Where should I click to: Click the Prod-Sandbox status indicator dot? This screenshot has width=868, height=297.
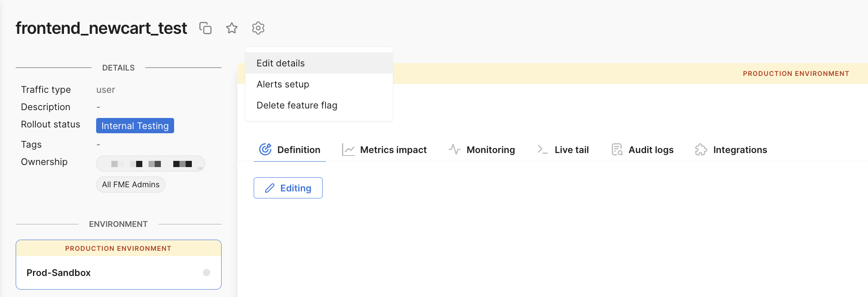point(207,272)
